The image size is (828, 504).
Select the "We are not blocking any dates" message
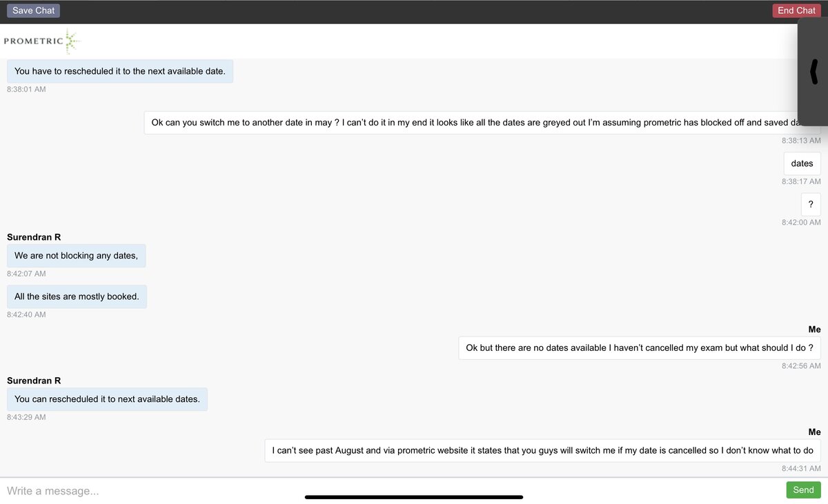[77, 256]
